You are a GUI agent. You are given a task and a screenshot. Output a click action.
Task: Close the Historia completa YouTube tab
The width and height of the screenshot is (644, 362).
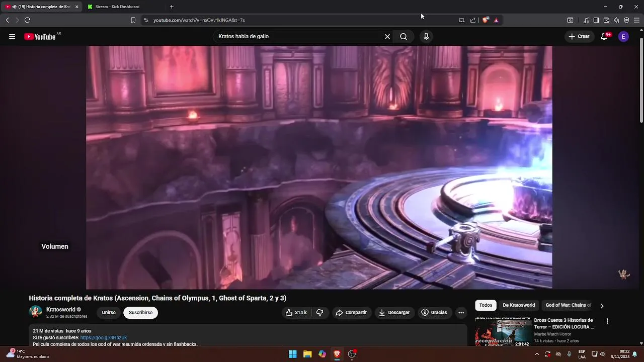point(77,7)
